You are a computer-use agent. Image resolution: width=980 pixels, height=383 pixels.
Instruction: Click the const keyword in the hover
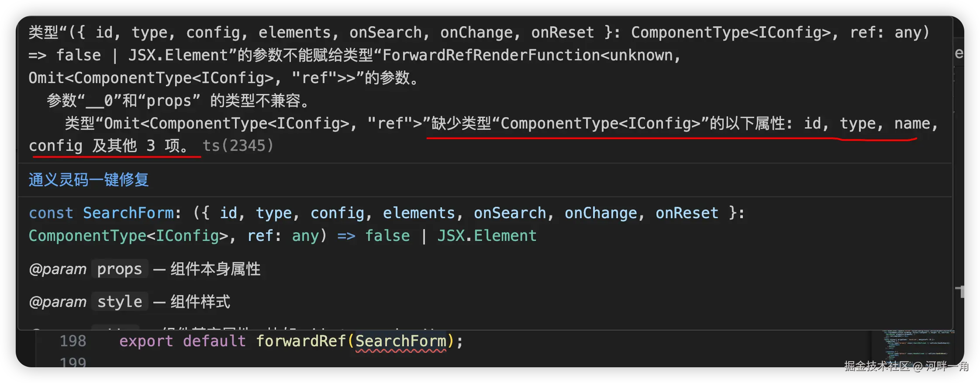tap(51, 213)
